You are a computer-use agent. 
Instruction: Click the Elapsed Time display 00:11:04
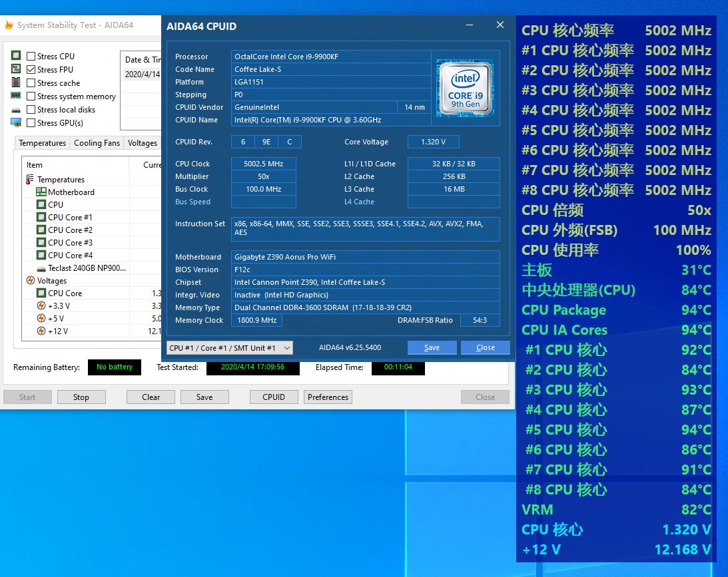click(x=398, y=367)
